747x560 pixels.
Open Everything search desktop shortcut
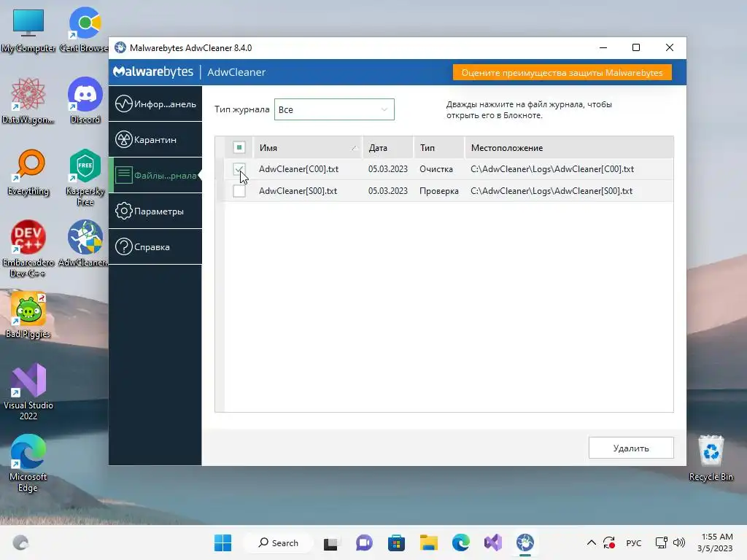pyautogui.click(x=28, y=173)
